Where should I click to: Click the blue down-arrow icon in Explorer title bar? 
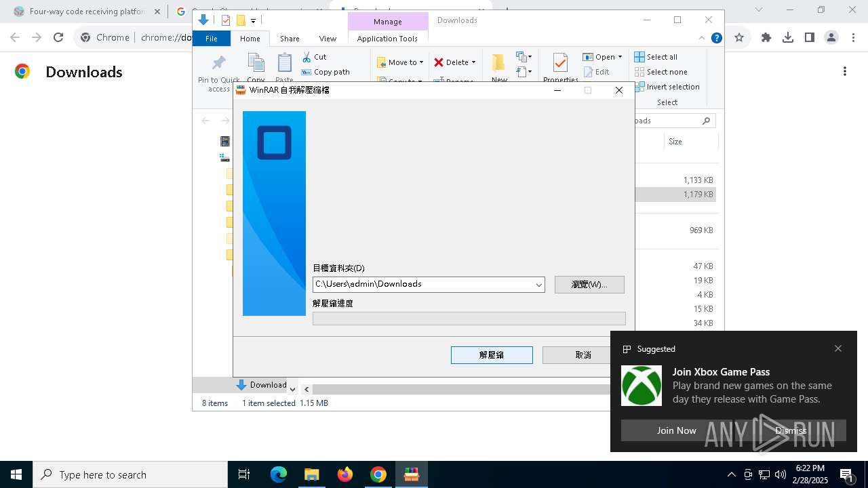point(203,20)
